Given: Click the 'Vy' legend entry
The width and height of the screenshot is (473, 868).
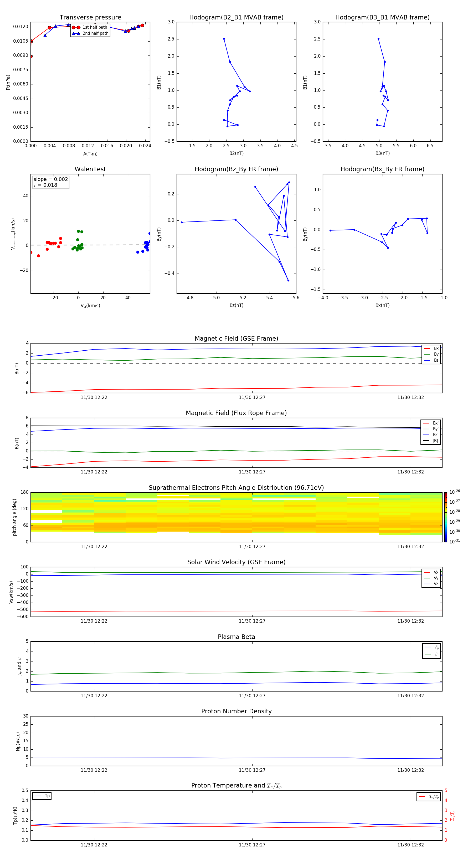Looking at the screenshot, I should tap(431, 578).
